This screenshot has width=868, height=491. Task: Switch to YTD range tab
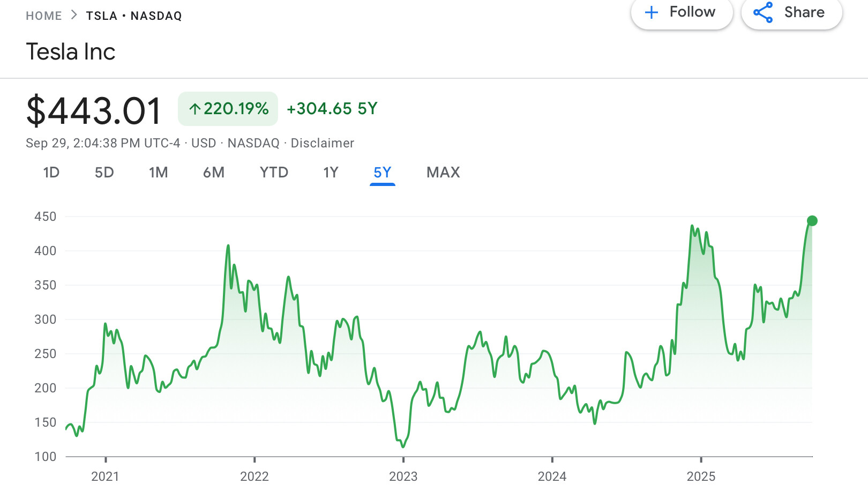click(x=274, y=173)
